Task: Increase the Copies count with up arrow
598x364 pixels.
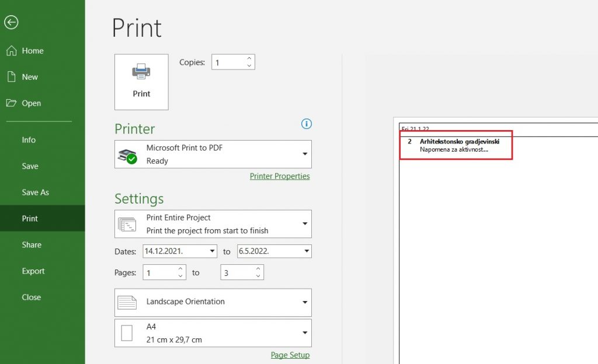Action: [249, 58]
